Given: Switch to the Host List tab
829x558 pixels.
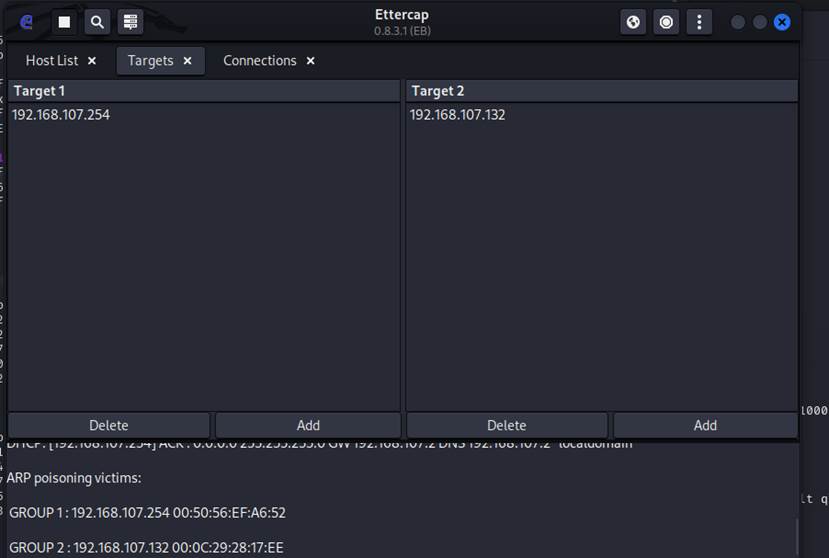Looking at the screenshot, I should coord(52,61).
